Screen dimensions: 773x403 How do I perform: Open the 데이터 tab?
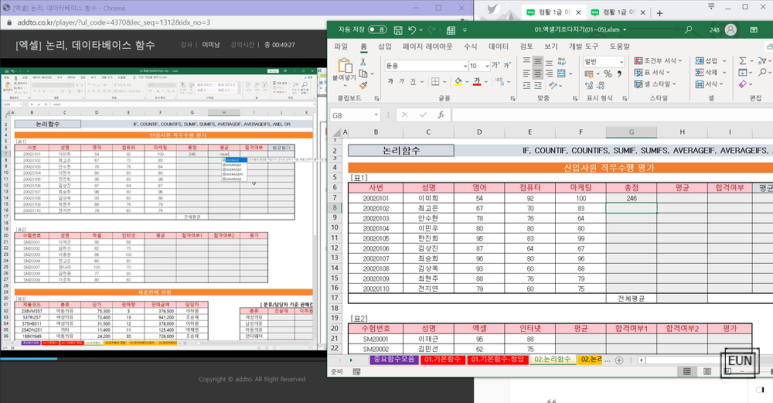(498, 46)
